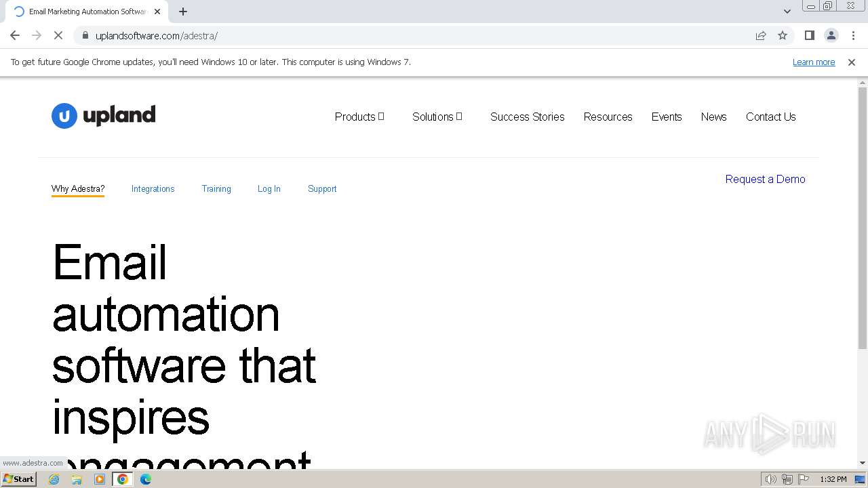This screenshot has width=868, height=488.
Task: Bookmark this page with the star icon
Action: (783, 35)
